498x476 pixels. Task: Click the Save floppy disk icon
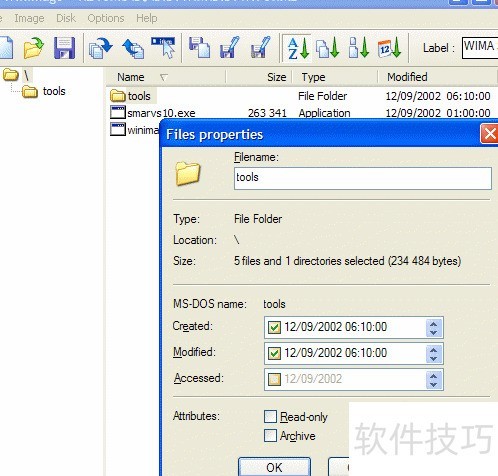pos(64,48)
